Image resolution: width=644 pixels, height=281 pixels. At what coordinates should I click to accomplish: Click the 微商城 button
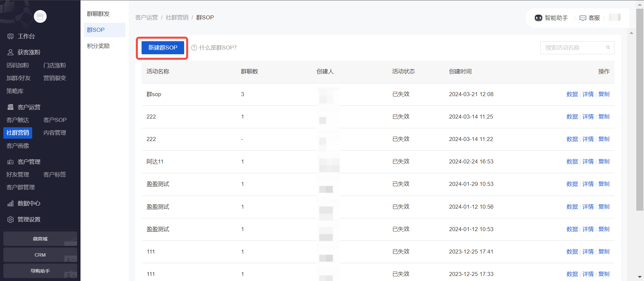tap(40, 239)
